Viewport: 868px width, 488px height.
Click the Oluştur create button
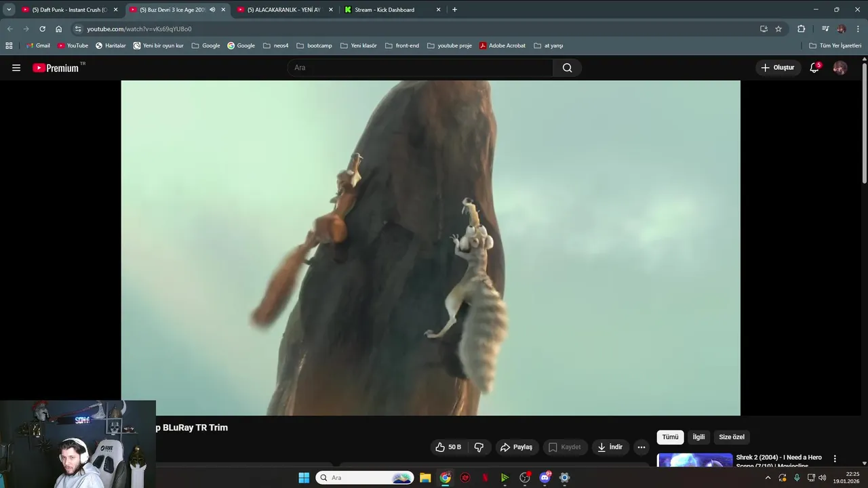(x=777, y=68)
